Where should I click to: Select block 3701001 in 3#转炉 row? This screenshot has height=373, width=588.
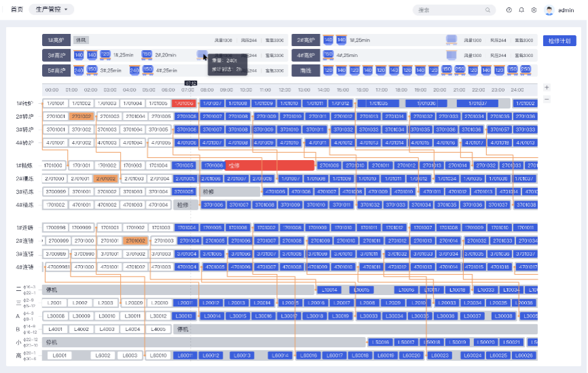56,130
